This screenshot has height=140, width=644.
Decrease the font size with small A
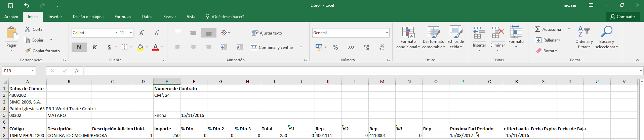point(157,33)
